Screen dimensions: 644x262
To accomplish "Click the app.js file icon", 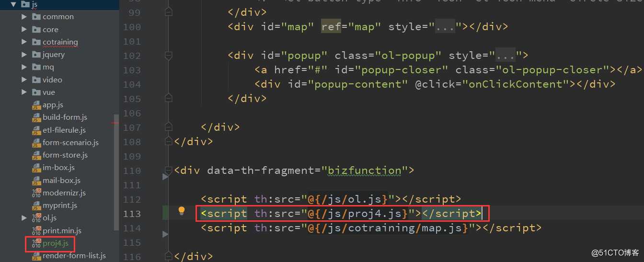I will (36, 105).
